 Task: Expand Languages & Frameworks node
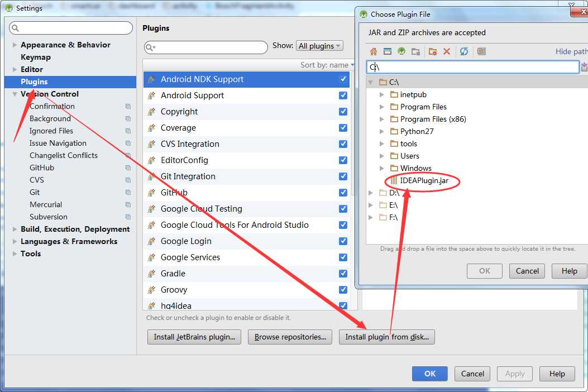15,242
